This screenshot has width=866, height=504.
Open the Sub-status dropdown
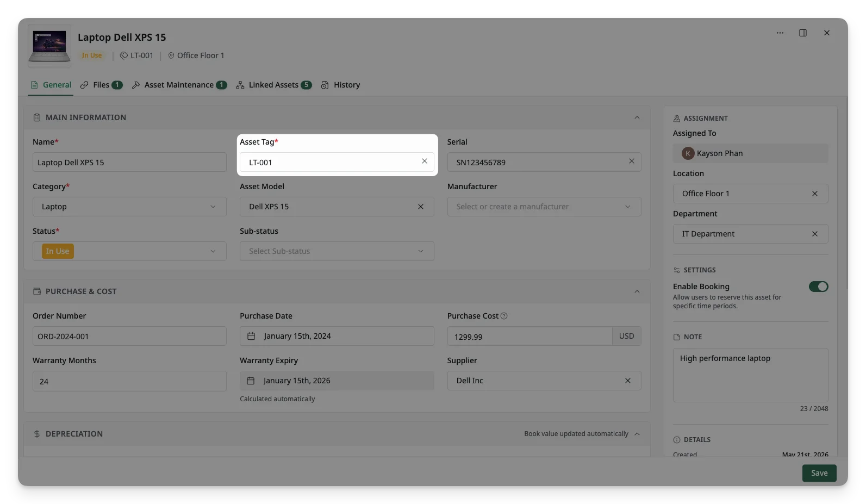(x=337, y=251)
